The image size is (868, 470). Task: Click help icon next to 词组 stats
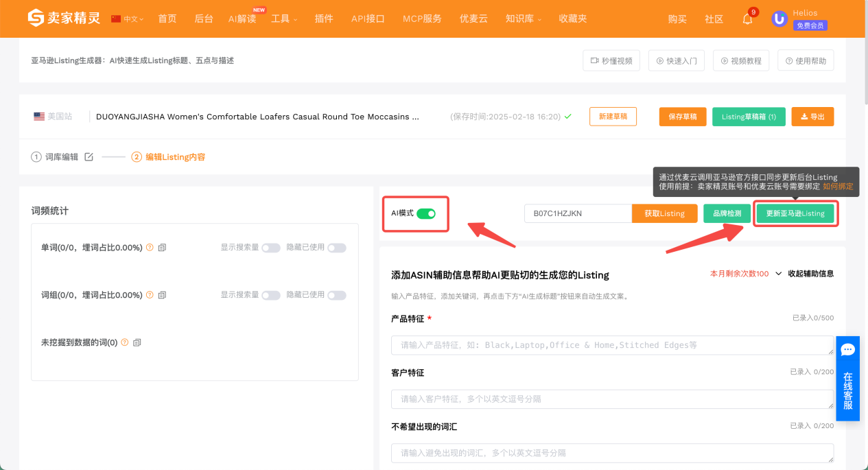(x=150, y=295)
